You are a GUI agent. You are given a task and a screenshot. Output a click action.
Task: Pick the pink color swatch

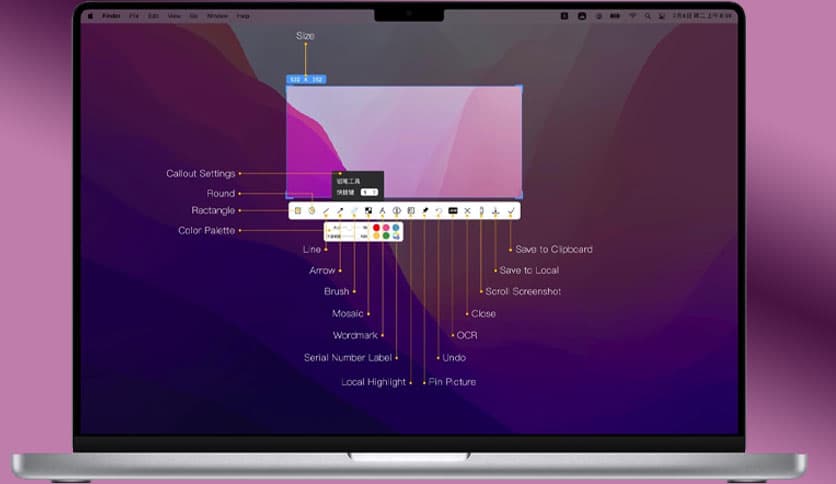click(x=386, y=228)
